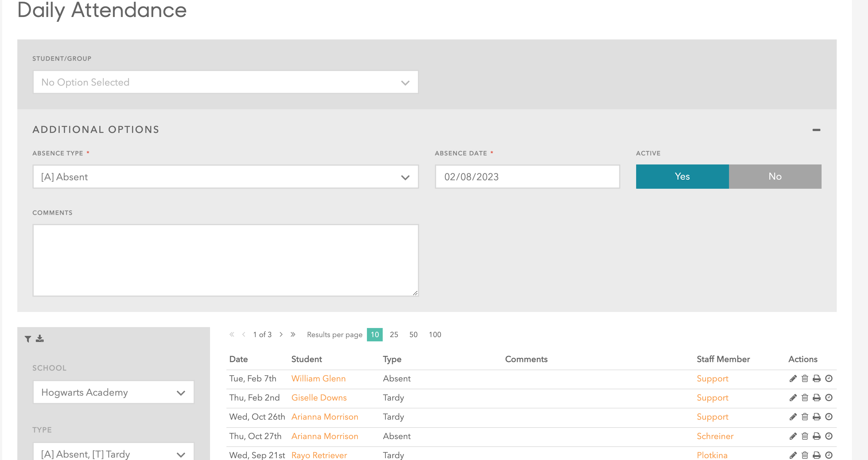Set Active toggle to Yes
868x460 pixels.
pos(682,176)
